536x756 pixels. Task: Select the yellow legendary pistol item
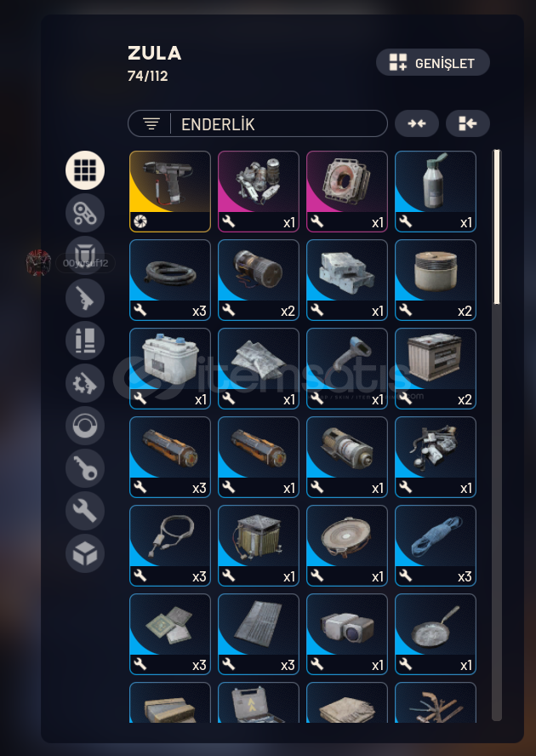(170, 192)
